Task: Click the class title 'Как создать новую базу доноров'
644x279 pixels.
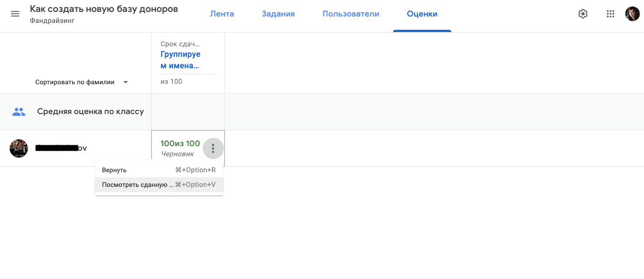Action: click(104, 9)
